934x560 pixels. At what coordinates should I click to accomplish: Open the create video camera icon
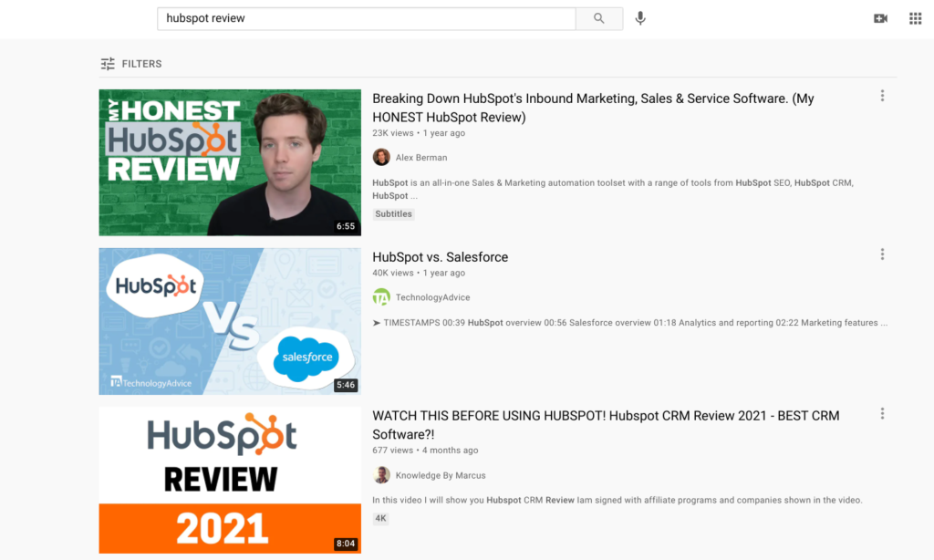coord(880,18)
